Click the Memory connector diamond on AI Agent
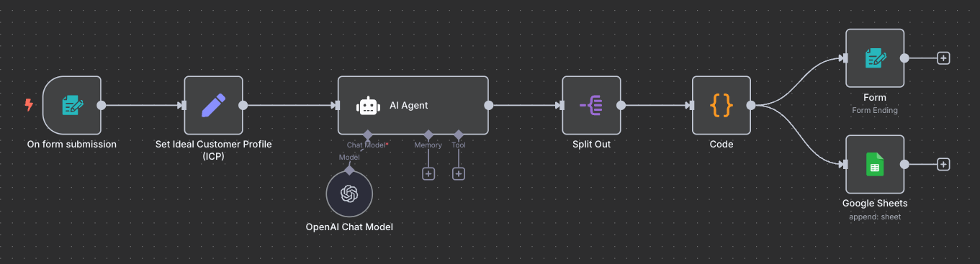The image size is (980, 264). point(428,135)
